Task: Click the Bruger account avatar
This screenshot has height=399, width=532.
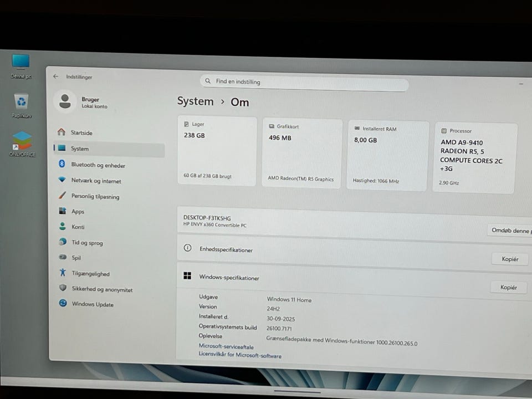Action: click(x=65, y=101)
